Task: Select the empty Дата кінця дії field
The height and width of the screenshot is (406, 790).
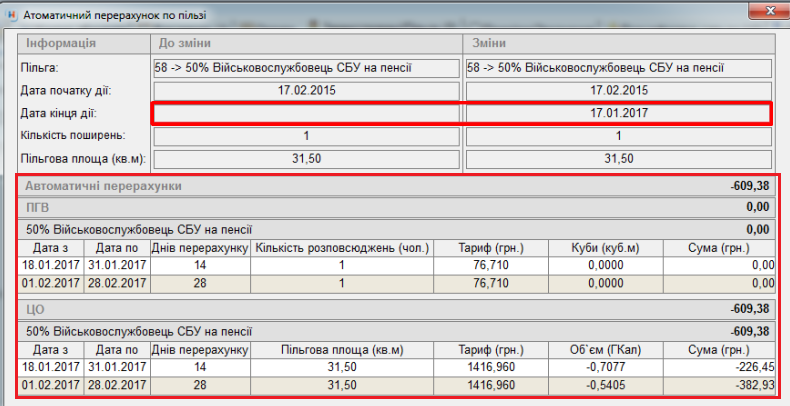Action: click(306, 114)
